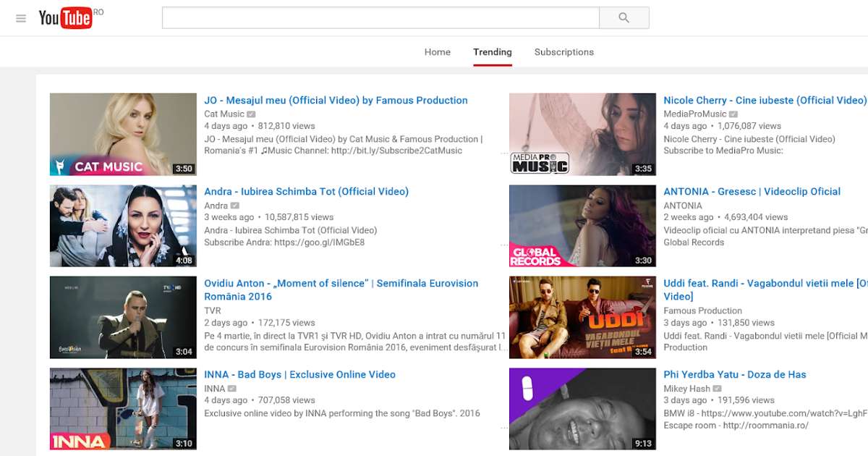Click 'Escape room - http://roommania.ro/' description
The image size is (868, 456).
736,426
